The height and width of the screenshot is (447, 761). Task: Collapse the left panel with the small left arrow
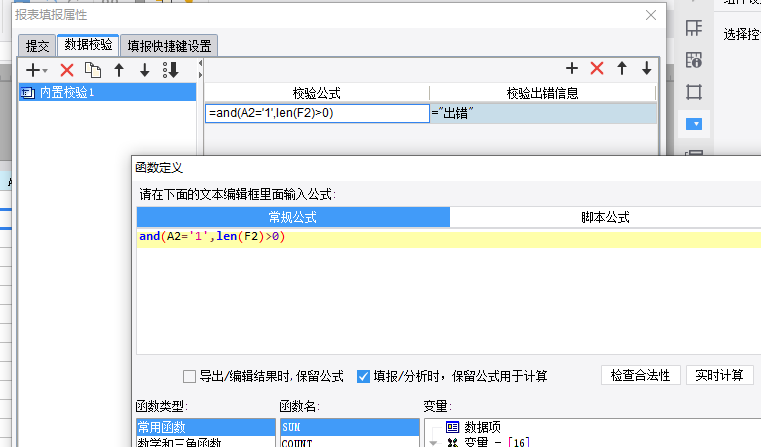(200, 64)
